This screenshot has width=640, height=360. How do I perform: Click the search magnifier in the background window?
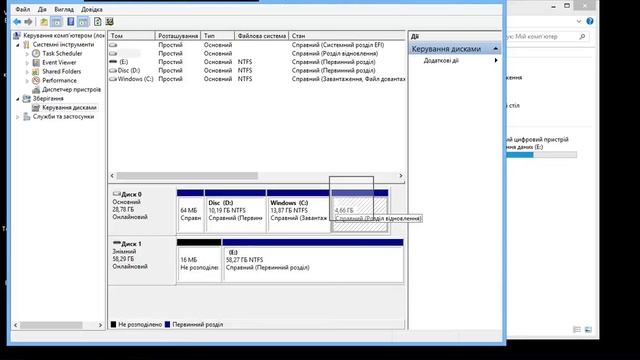582,36
